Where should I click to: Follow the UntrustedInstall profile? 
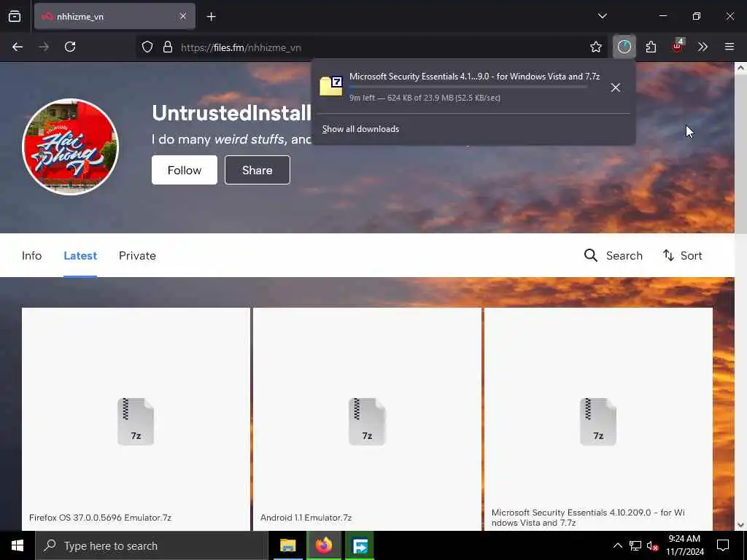[185, 170]
